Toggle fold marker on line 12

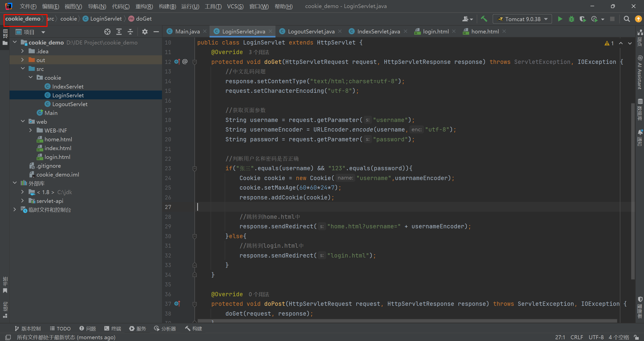(194, 62)
